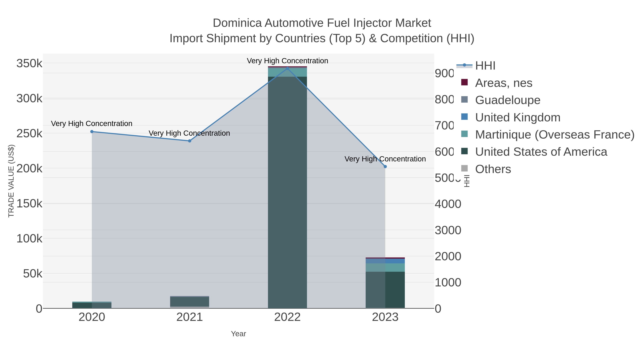The image size is (644, 362).
Task: Click the gray Others legend swatch
Action: point(464,168)
